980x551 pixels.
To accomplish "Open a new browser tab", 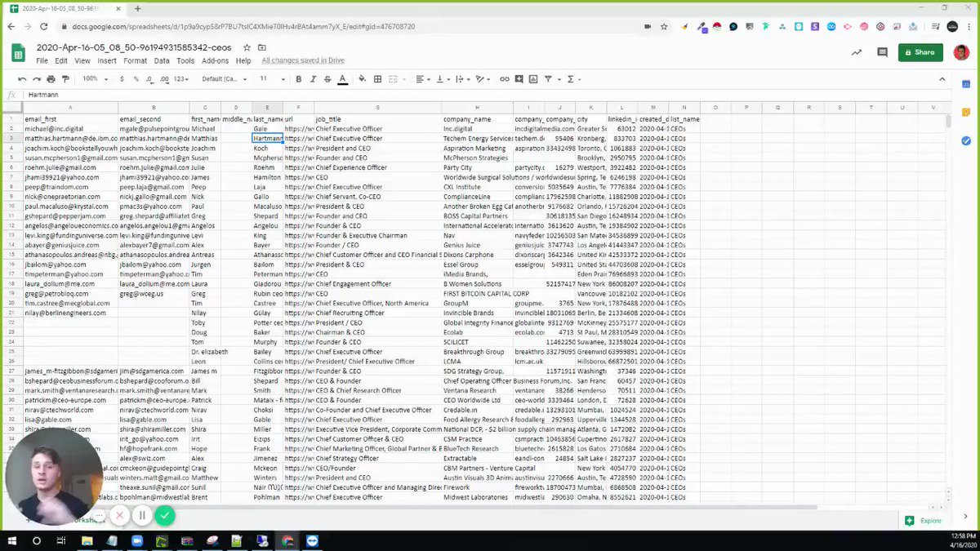I will click(138, 8).
